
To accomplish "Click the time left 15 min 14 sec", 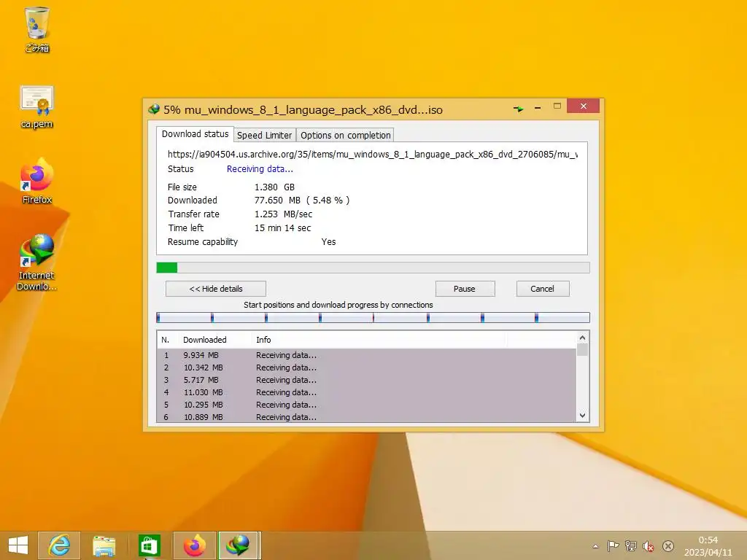I will click(282, 228).
